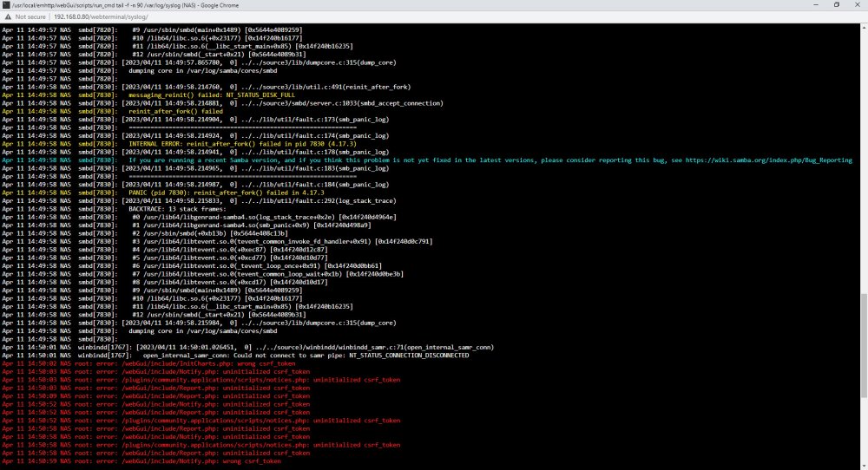Image resolution: width=868 pixels, height=470 pixels.
Task: Click the '#7 tevent_common_loop_wait+0x1b' line
Action: click(x=202, y=274)
